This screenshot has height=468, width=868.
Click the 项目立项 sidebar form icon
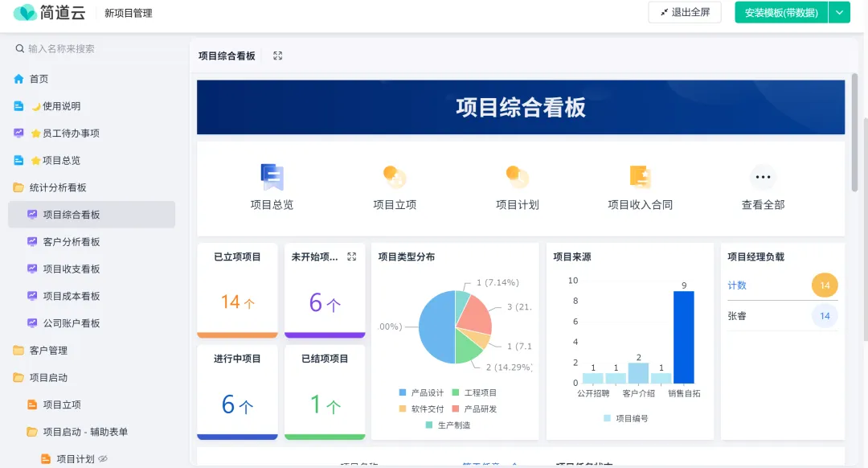click(32, 404)
